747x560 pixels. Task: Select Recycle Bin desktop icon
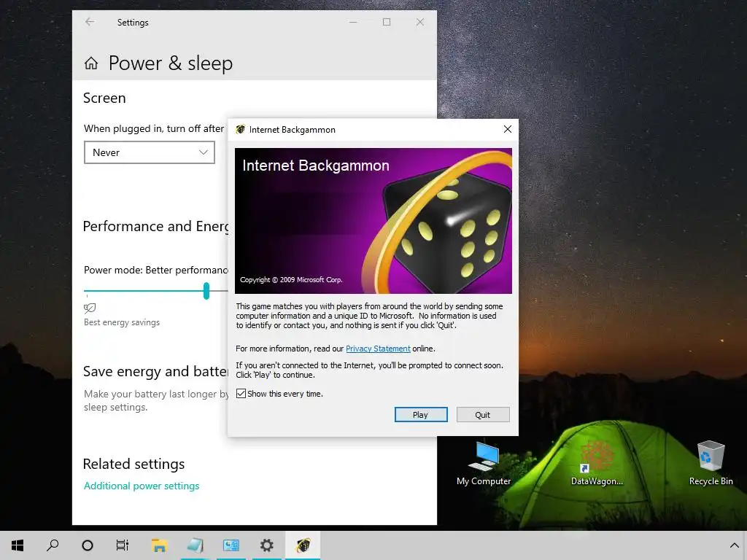point(711,464)
